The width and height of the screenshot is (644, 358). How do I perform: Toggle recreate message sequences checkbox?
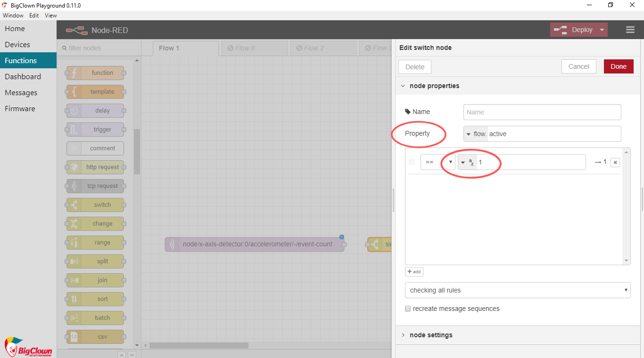pyautogui.click(x=408, y=309)
